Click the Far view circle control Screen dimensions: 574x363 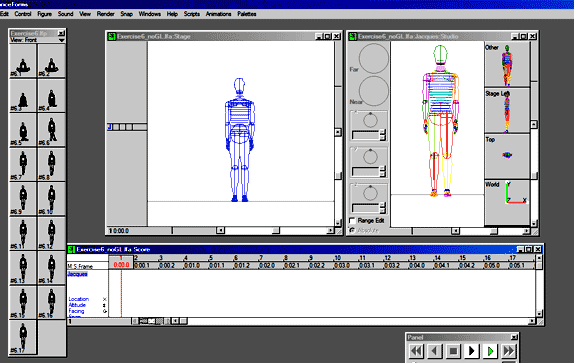373,59
